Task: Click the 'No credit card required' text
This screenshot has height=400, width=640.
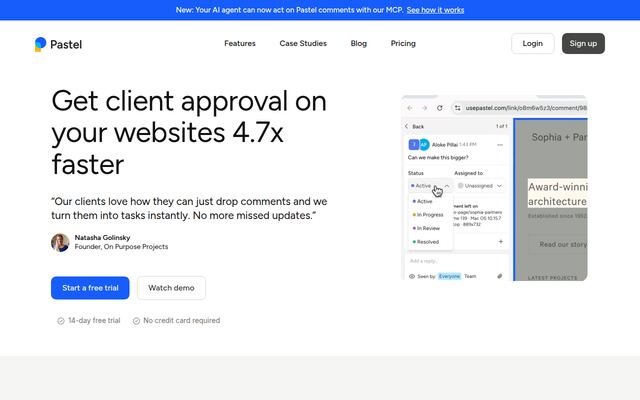Action: click(182, 321)
